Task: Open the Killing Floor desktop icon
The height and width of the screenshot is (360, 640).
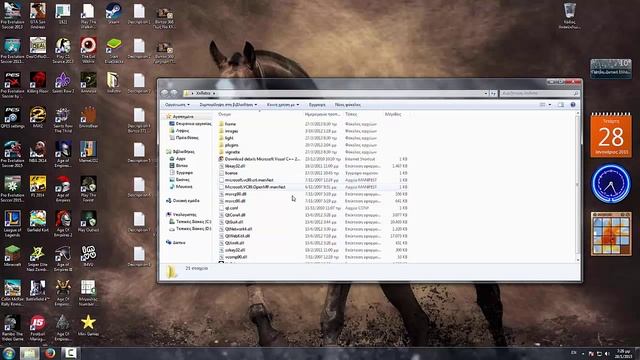Action: tap(38, 83)
